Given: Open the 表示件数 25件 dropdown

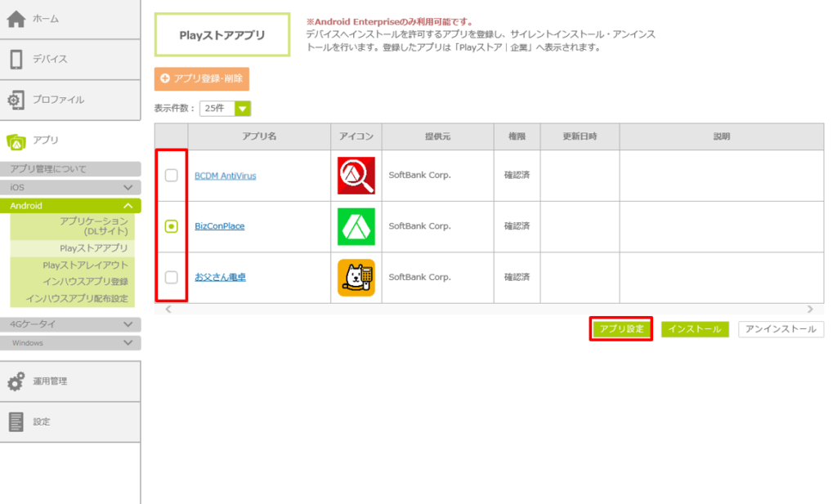Looking at the screenshot, I should pos(225,108).
